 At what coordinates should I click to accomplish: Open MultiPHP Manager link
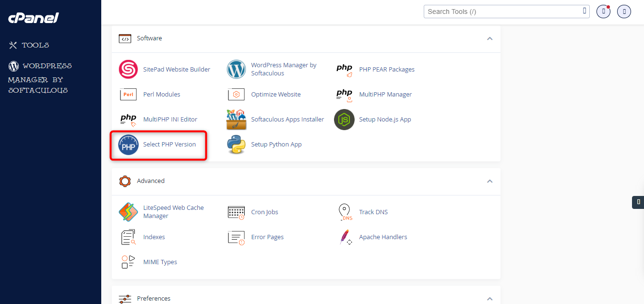(385, 95)
